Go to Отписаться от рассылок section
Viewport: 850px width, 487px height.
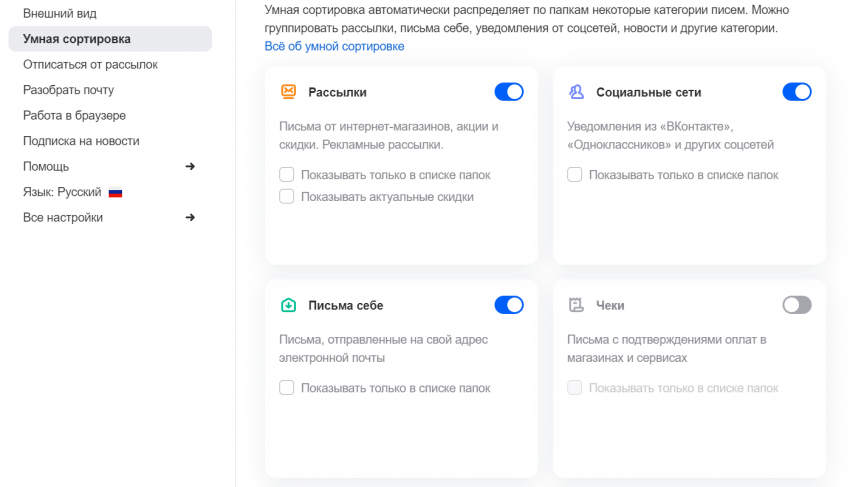point(90,65)
